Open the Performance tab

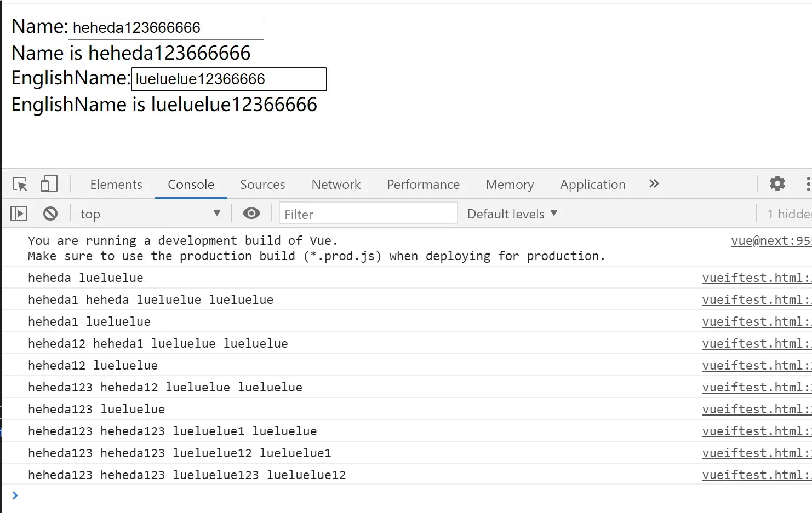click(x=423, y=185)
